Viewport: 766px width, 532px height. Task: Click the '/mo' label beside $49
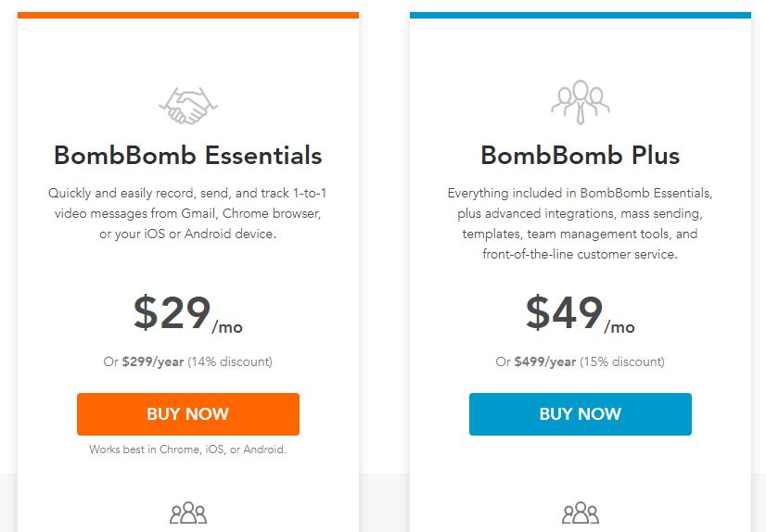(x=619, y=327)
